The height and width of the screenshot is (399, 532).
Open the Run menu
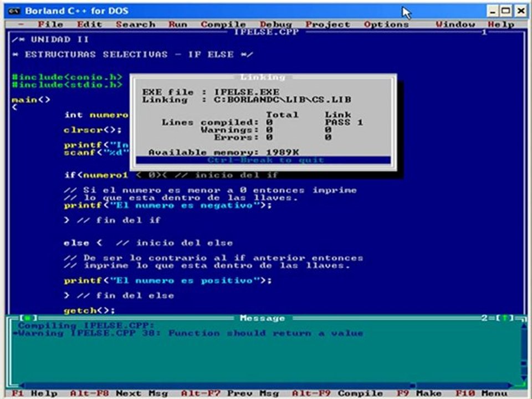tap(178, 24)
